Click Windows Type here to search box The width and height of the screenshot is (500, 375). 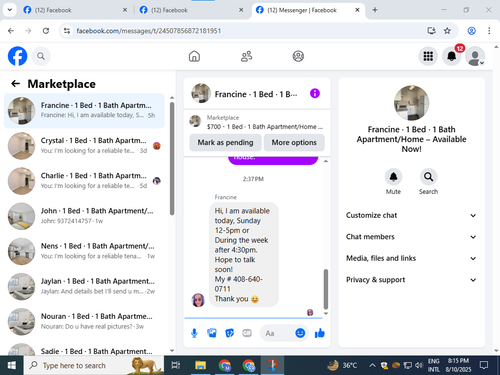[94, 366]
